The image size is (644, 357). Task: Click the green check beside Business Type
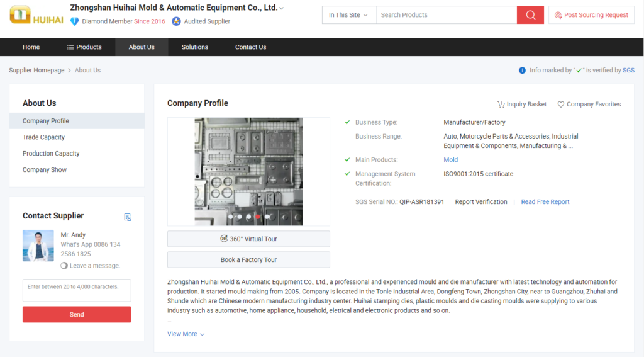[x=347, y=122]
